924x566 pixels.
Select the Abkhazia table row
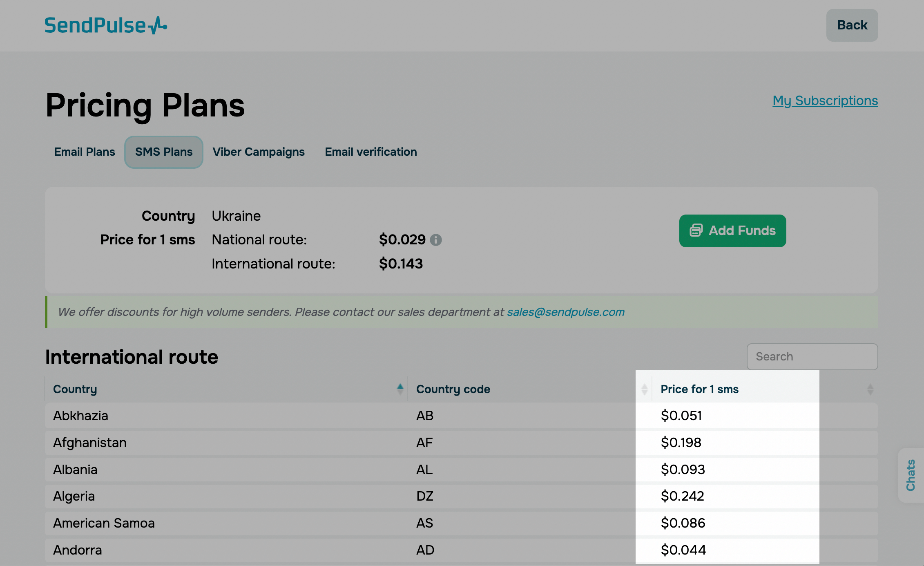point(80,416)
